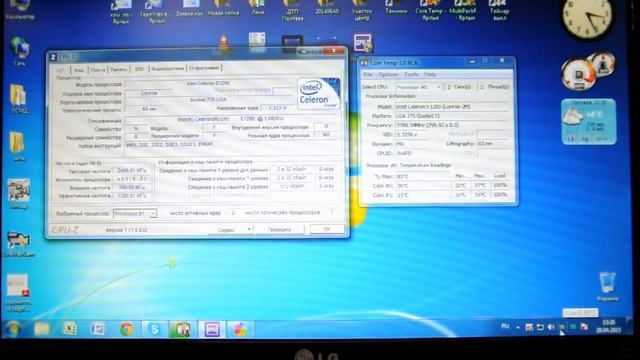The height and width of the screenshot is (360, 640).
Task: Click the Сервис button in CPU-Z
Action: (x=226, y=230)
